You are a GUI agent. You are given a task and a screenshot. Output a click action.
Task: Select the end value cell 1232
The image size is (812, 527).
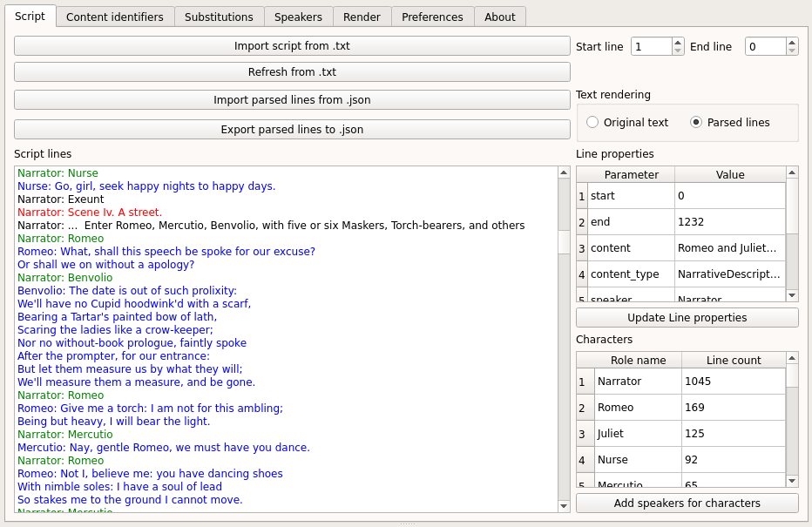point(730,222)
